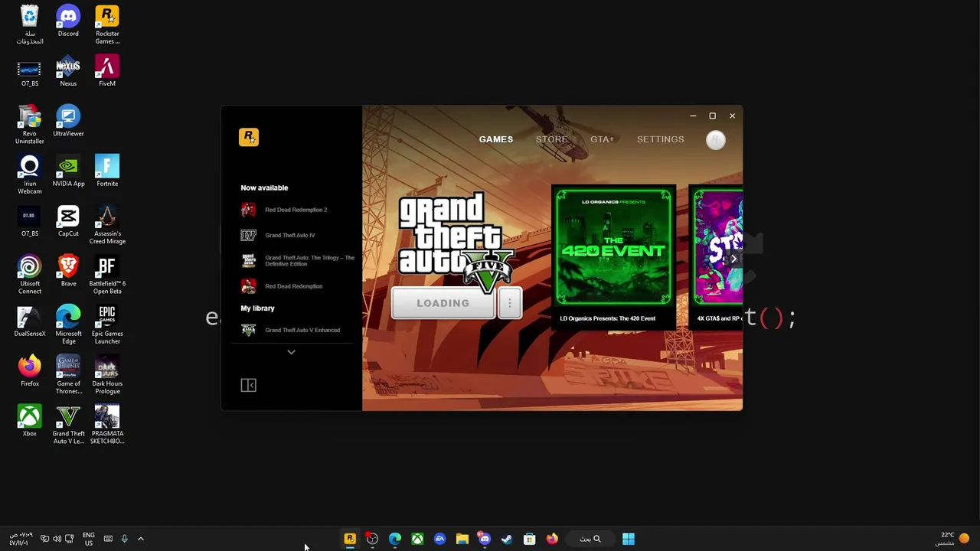This screenshot has height=551, width=980.
Task: Open the STORE tab
Action: coord(551,139)
